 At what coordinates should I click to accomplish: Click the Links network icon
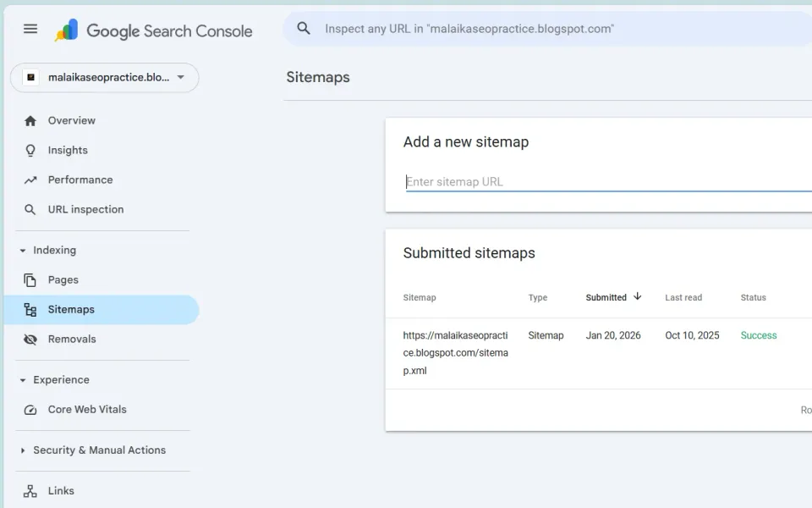30,491
